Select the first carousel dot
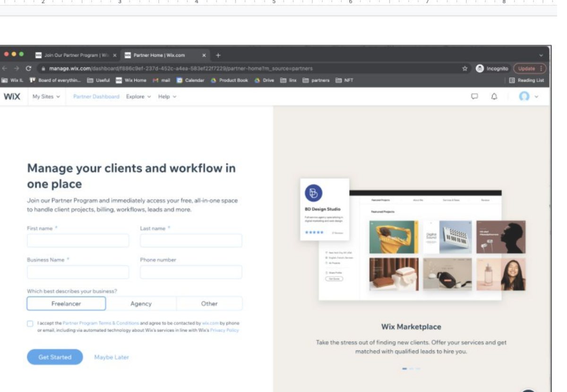This screenshot has height=392, width=567. pos(404,368)
